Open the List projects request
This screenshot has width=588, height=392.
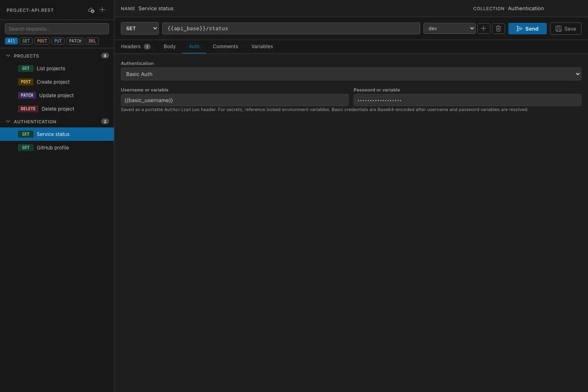point(57,69)
